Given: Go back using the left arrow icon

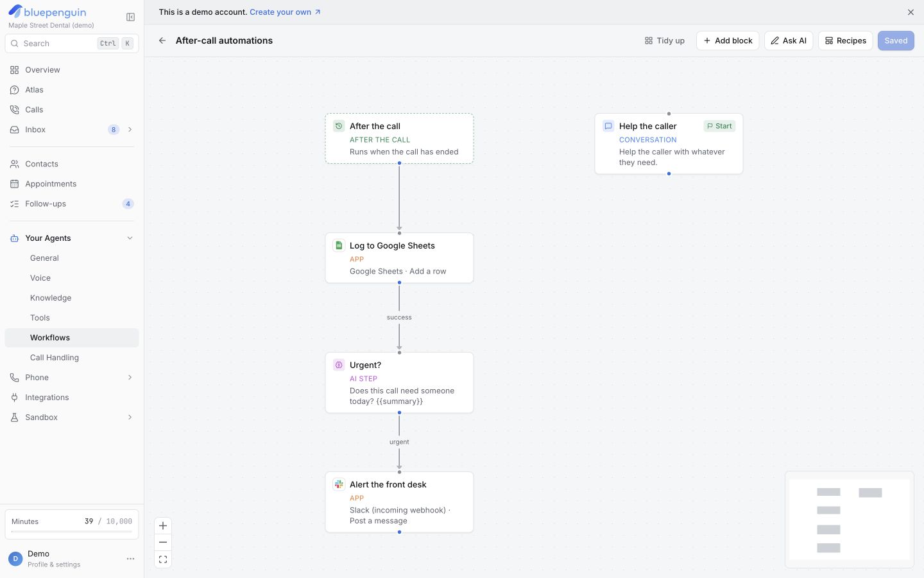Looking at the screenshot, I should 162,40.
